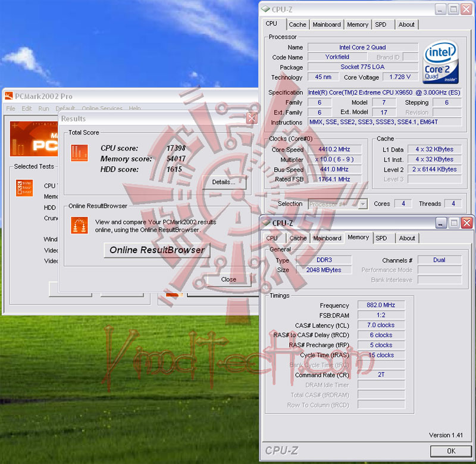Click memory Type DDR3 value
The height and width of the screenshot is (464, 476).
(324, 260)
